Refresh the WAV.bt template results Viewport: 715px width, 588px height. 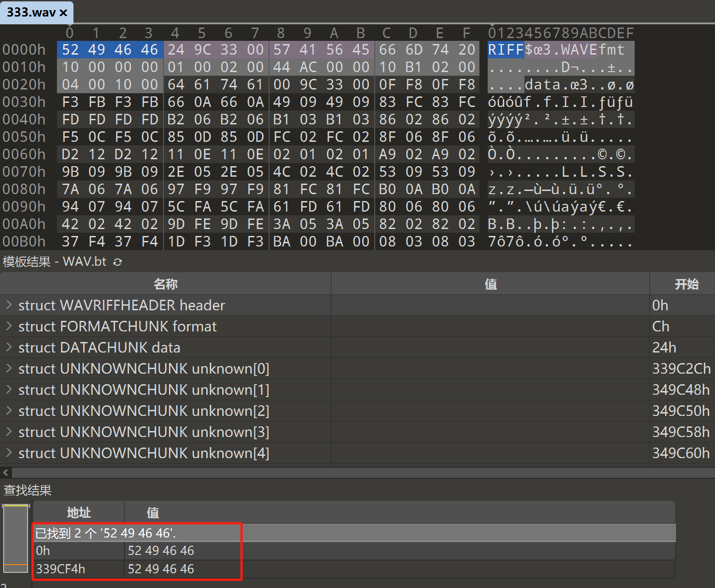pyautogui.click(x=118, y=262)
